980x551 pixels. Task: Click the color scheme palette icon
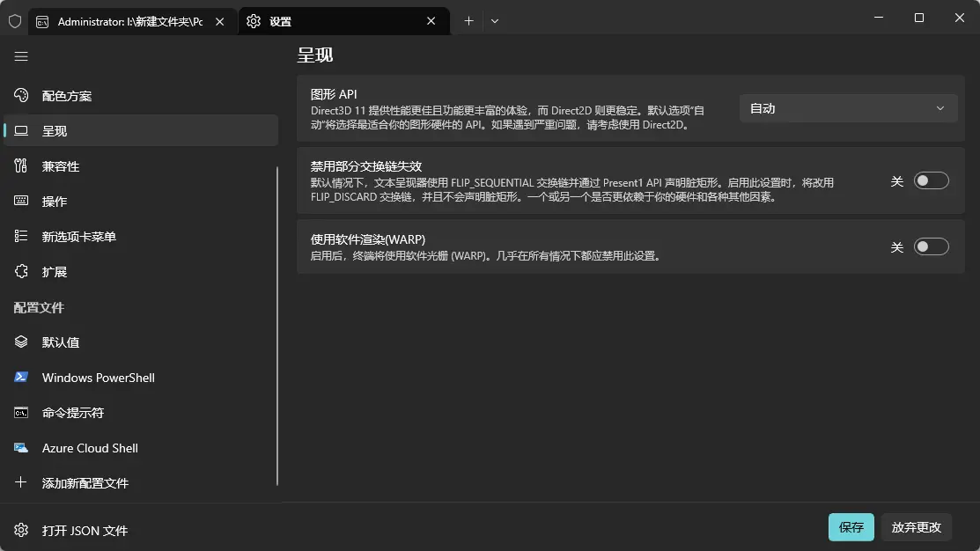(x=21, y=96)
